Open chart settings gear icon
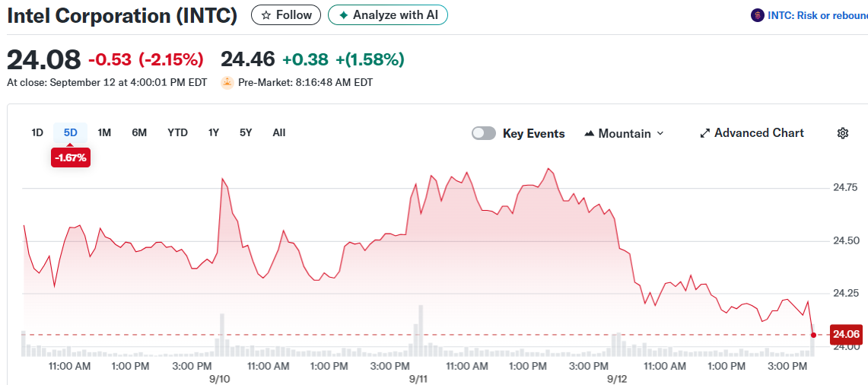This screenshot has height=385, width=868. click(x=843, y=133)
